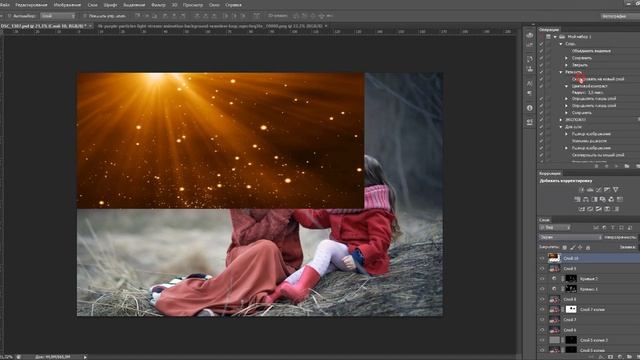Viewport: 640px width, 360px height.
Task: Select the Кривые 2 layer mask thumbnail
Action: pos(571,279)
